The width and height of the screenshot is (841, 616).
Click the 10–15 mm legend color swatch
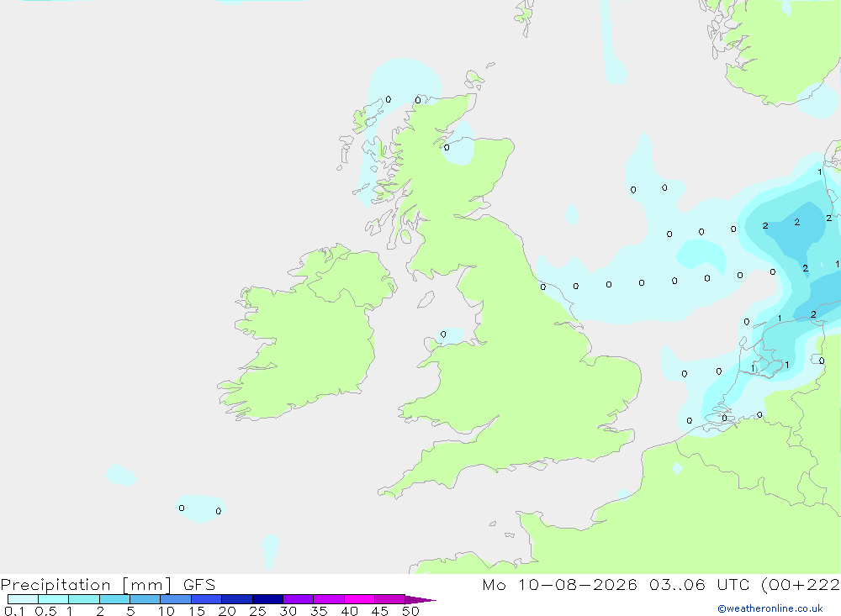(176, 599)
